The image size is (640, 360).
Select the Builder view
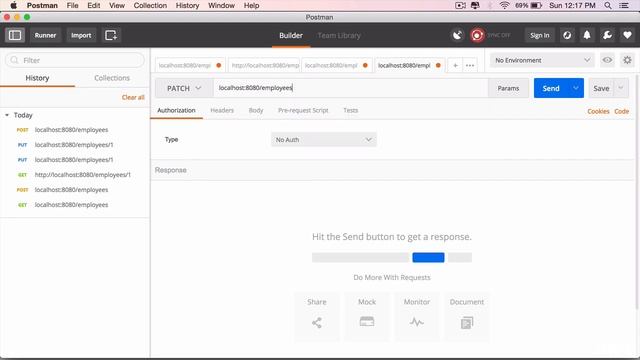pyautogui.click(x=291, y=35)
